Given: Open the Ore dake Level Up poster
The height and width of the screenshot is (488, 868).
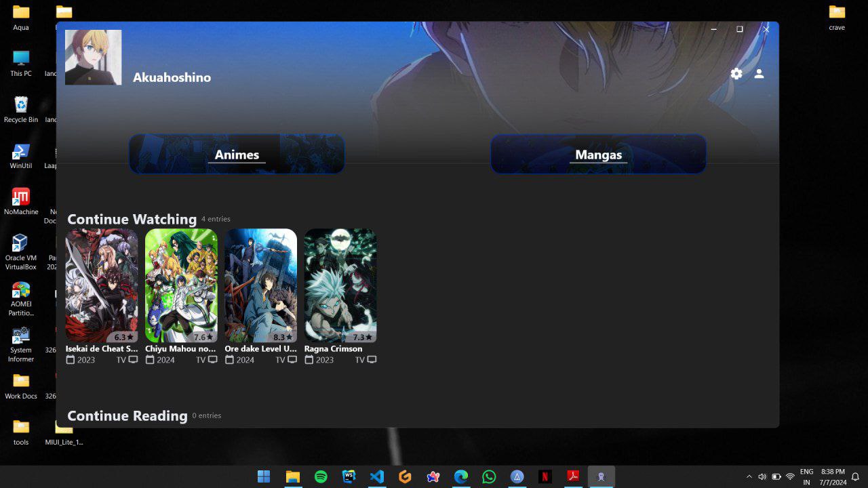Looking at the screenshot, I should (x=260, y=285).
